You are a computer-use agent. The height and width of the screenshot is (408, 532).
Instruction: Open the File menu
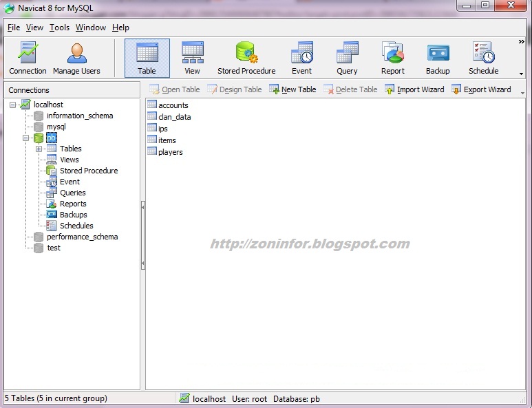pos(14,28)
